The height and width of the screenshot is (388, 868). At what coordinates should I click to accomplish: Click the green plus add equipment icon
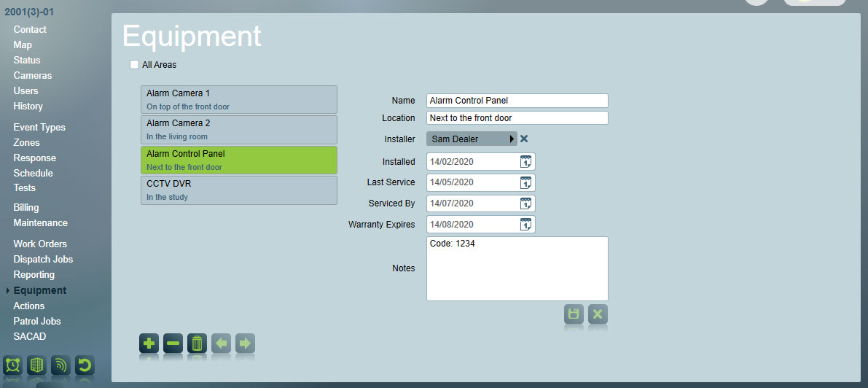pos(149,343)
